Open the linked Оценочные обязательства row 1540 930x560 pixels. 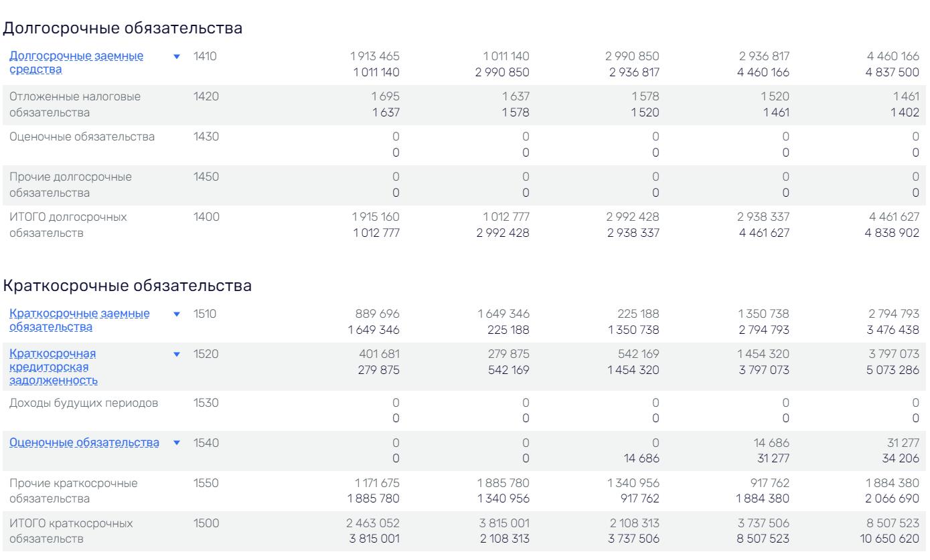click(x=84, y=443)
